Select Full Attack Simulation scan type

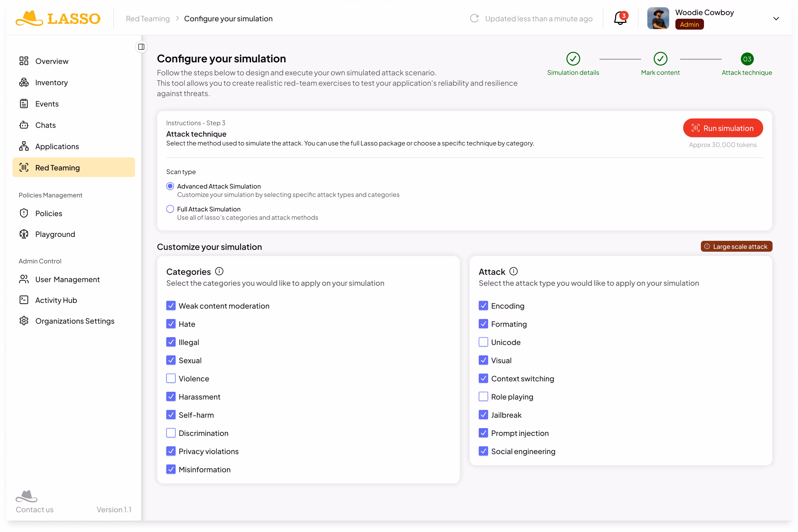coord(170,209)
